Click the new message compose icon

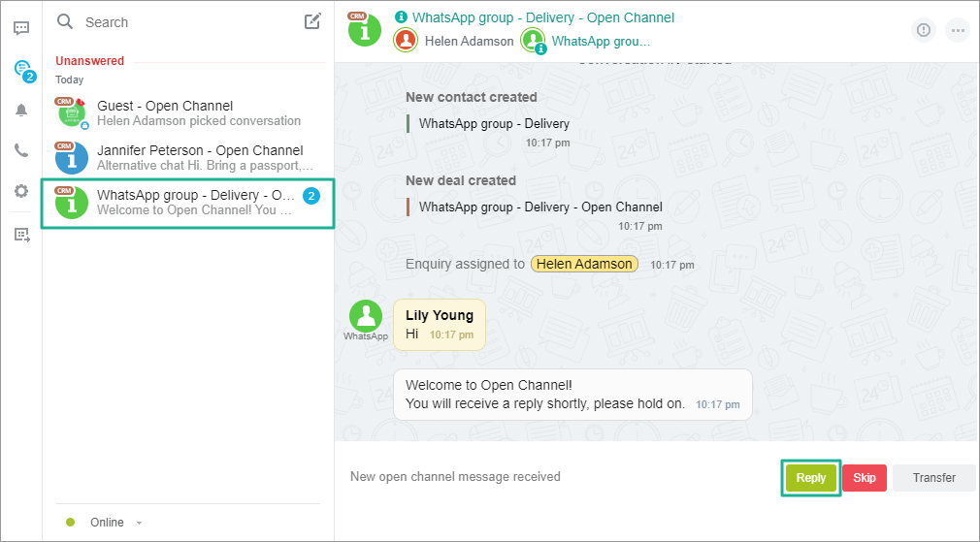(x=312, y=21)
